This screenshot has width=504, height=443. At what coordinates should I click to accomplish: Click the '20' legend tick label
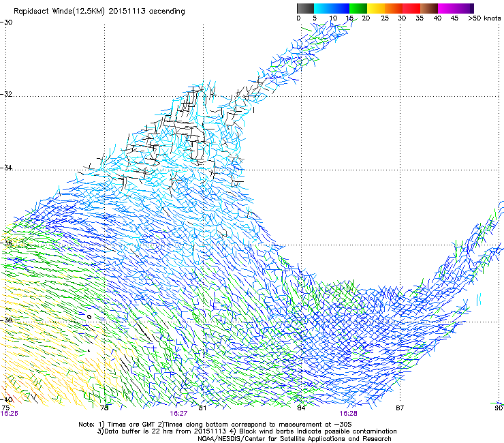click(x=366, y=18)
